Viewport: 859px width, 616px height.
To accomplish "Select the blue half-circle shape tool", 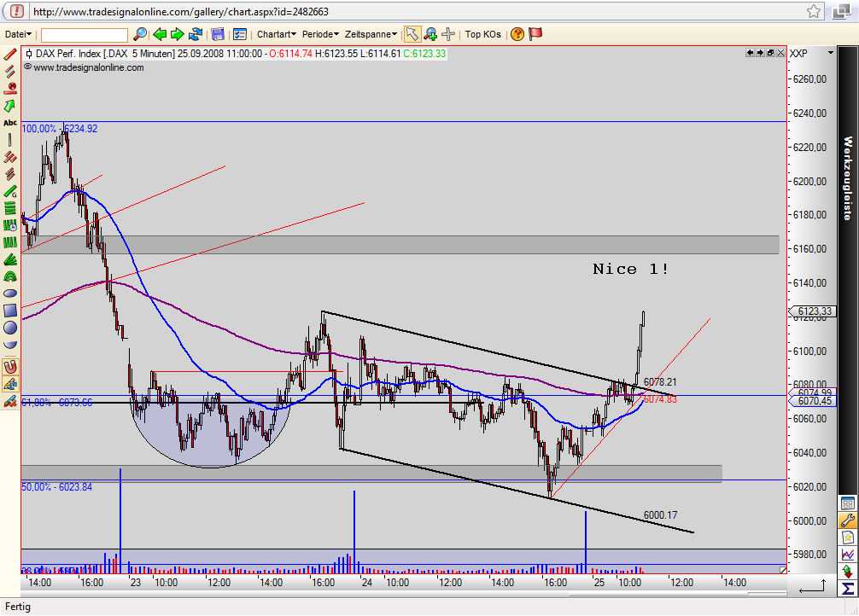I will 10,345.
